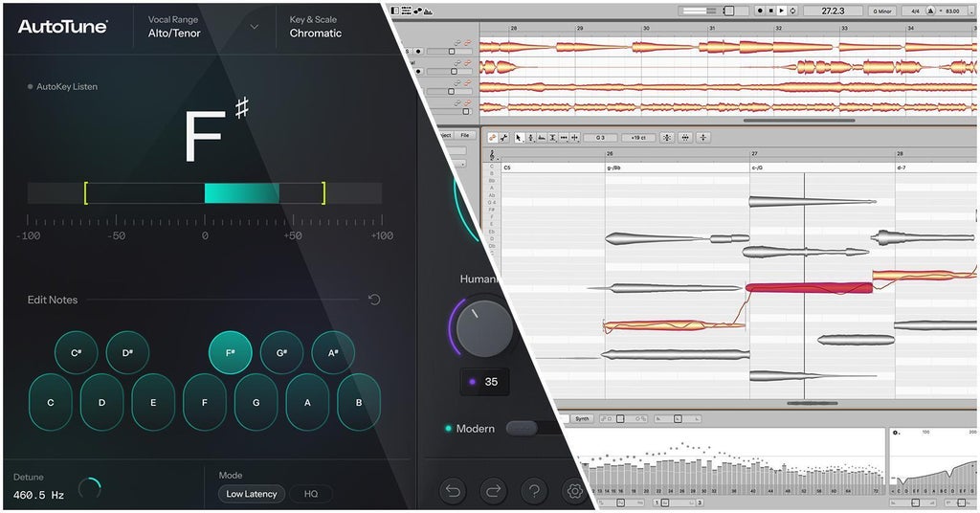Screen dimensions: 980x513
Task: Click the G 3 pitch field
Action: coord(600,138)
